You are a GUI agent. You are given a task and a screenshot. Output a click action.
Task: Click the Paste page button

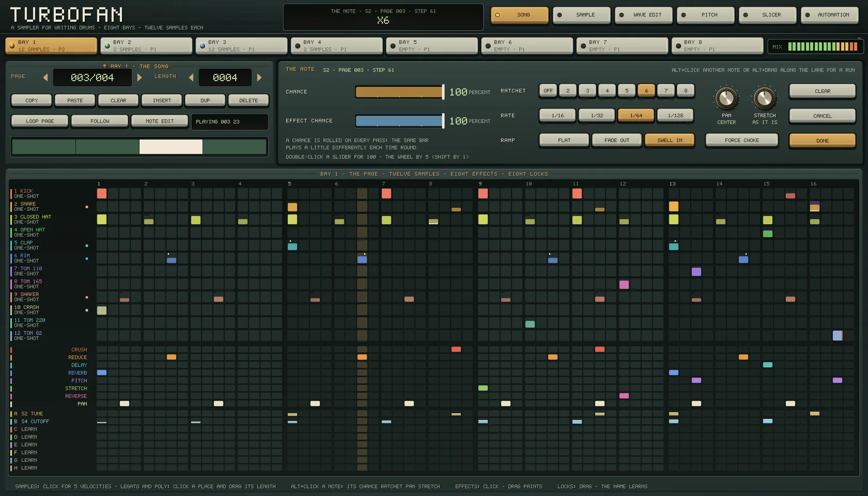coord(75,100)
